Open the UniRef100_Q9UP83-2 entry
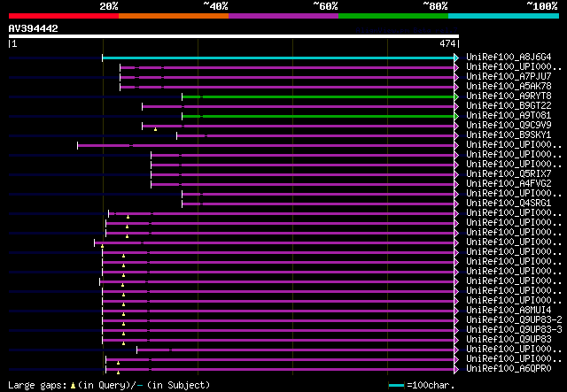 (514, 320)
